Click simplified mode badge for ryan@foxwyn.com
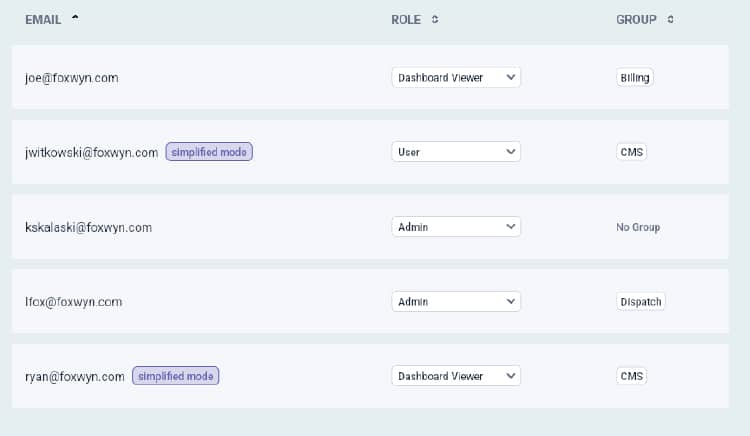The height and width of the screenshot is (436, 750). point(176,376)
